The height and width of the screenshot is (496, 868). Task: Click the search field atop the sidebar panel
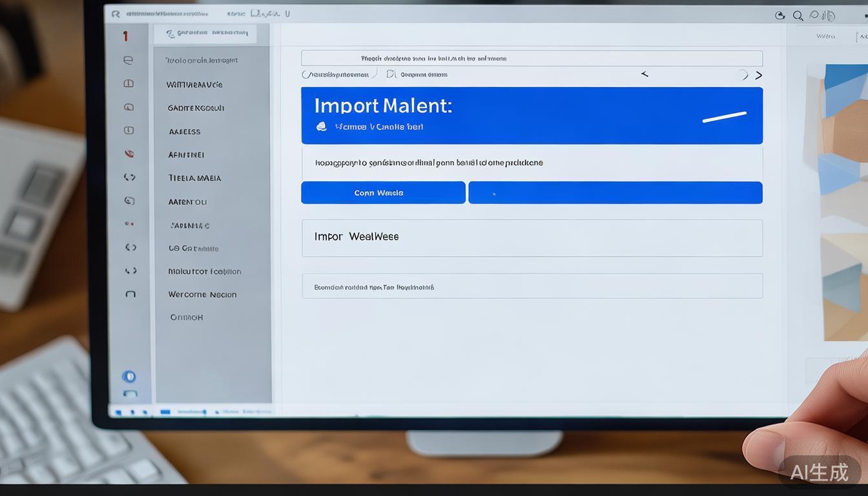click(x=205, y=34)
